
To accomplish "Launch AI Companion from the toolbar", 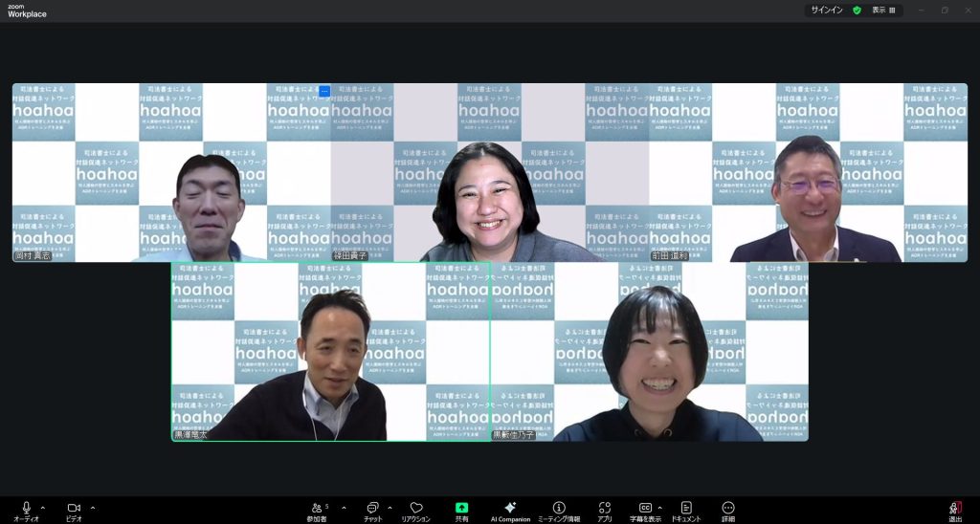I will click(510, 510).
